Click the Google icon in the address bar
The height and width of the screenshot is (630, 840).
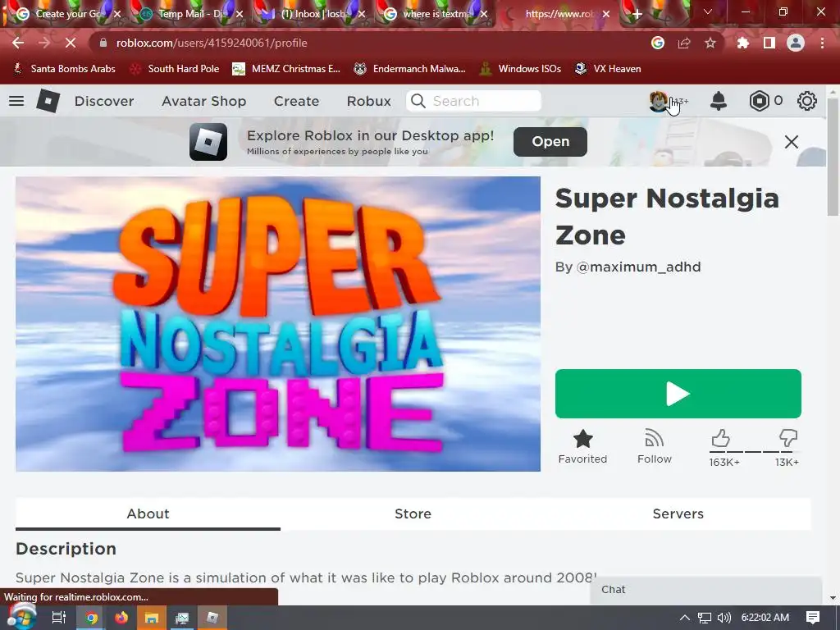tap(658, 43)
